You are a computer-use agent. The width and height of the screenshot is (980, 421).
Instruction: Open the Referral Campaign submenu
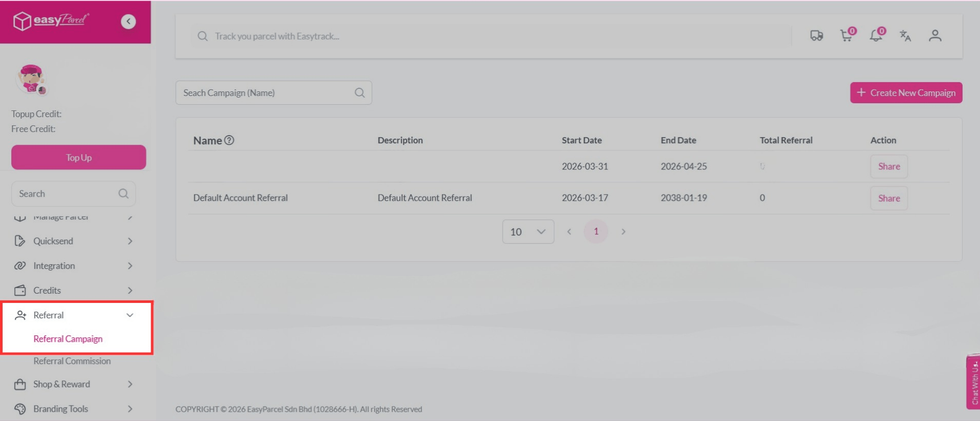coord(68,339)
